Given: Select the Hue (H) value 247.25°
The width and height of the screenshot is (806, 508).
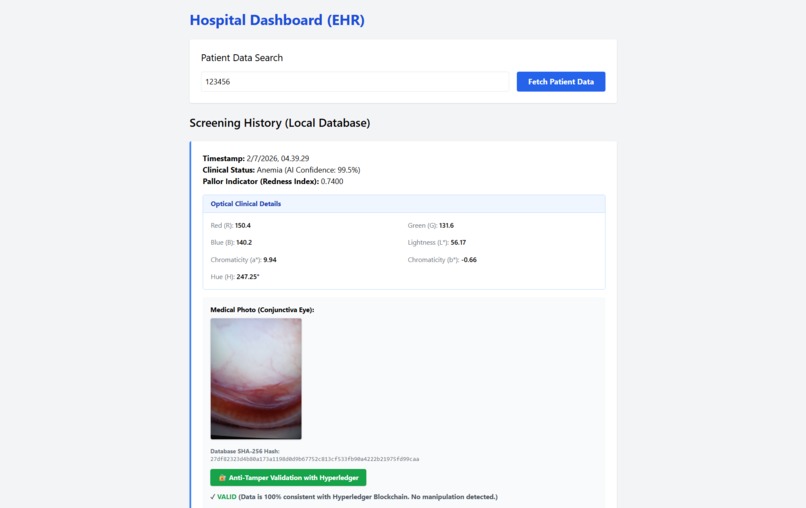Looking at the screenshot, I should pyautogui.click(x=248, y=277).
